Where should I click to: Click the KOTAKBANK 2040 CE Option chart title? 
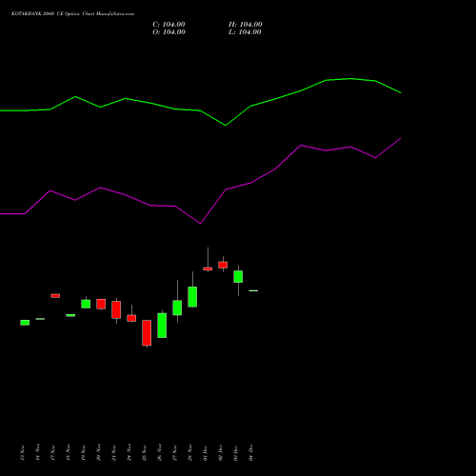(x=72, y=14)
